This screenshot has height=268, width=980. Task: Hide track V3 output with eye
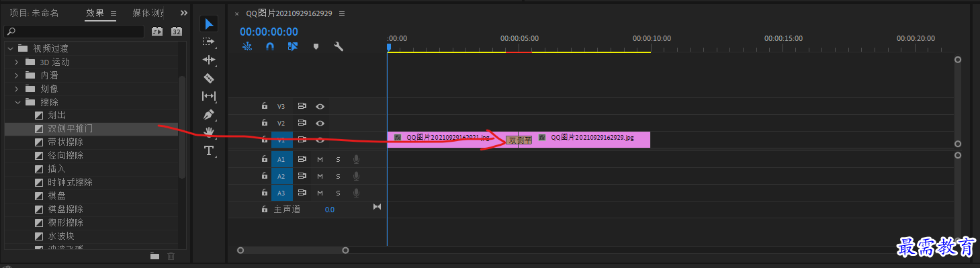click(320, 106)
